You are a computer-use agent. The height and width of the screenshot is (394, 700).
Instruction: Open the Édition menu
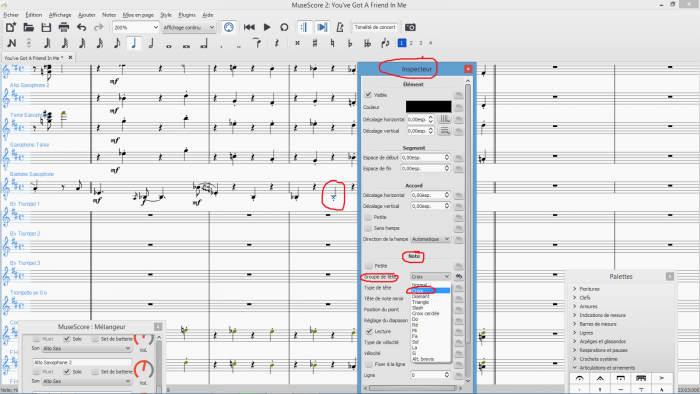tap(33, 15)
